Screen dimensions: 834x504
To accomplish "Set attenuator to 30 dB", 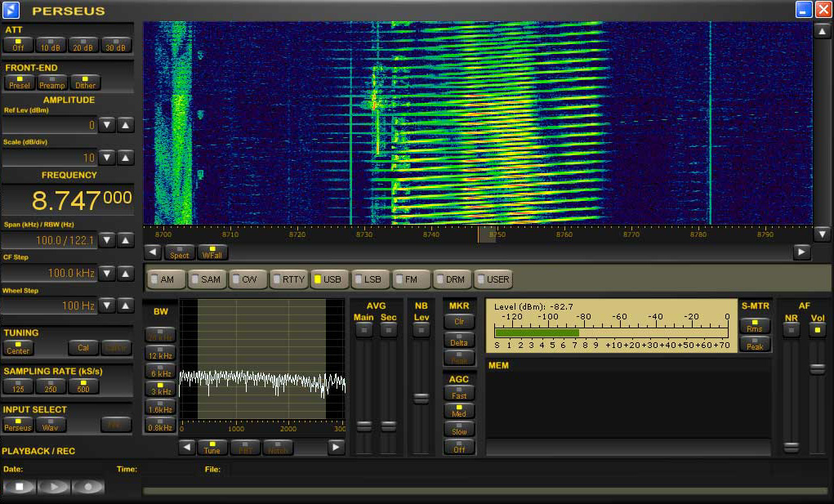I will [x=116, y=45].
